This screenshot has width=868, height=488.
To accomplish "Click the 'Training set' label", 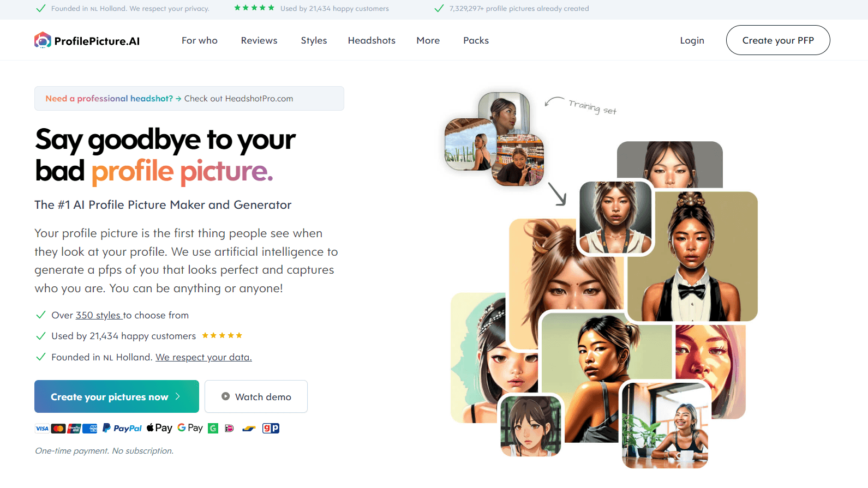I will (592, 107).
